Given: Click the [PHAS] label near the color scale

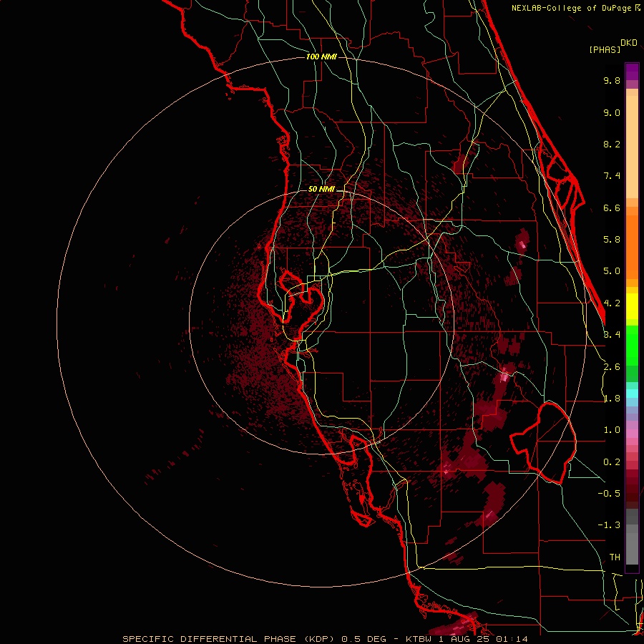Looking at the screenshot, I should point(605,49).
